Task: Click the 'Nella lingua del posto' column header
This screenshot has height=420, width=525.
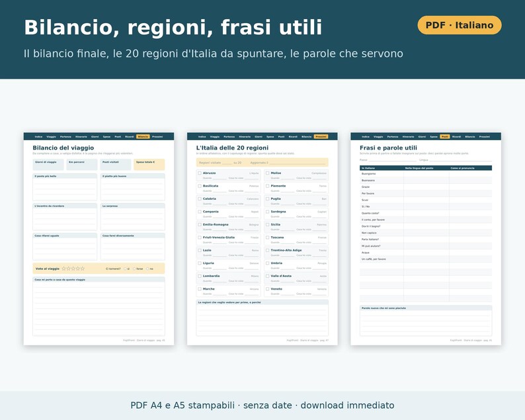Action: click(419, 168)
